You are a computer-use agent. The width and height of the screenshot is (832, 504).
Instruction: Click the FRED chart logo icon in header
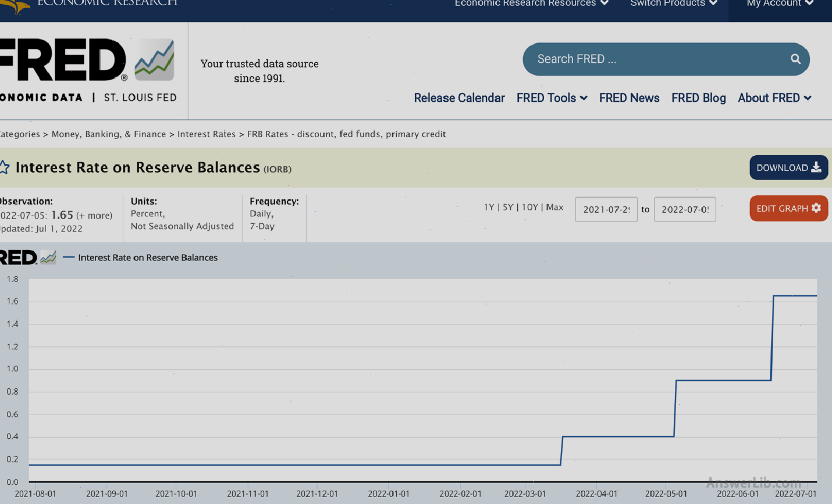154,60
